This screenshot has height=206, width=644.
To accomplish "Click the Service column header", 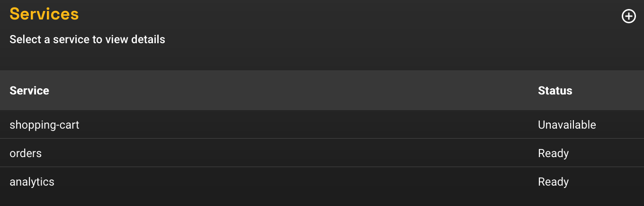I will [29, 90].
